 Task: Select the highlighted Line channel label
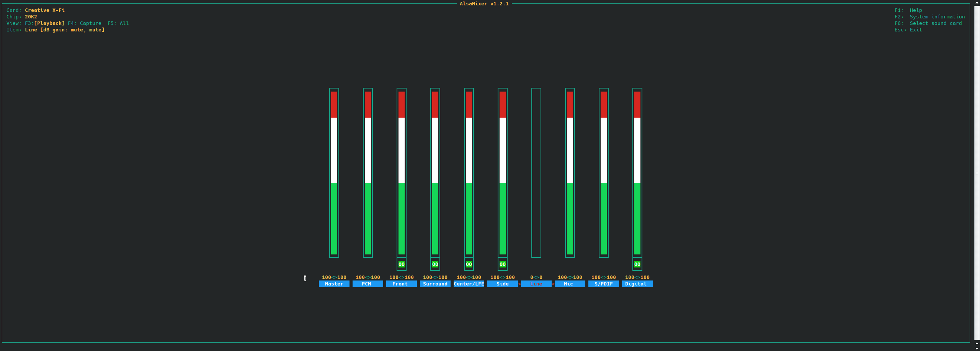click(x=536, y=284)
